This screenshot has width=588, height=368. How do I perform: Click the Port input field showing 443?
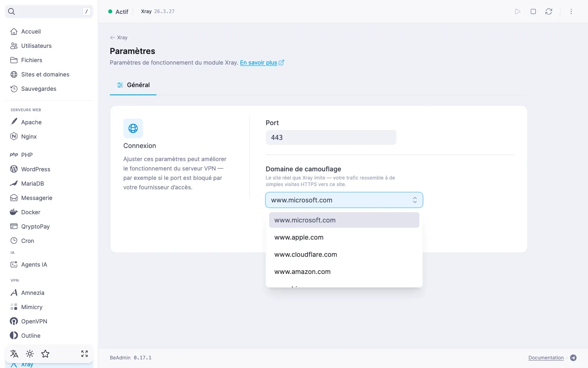click(x=331, y=137)
